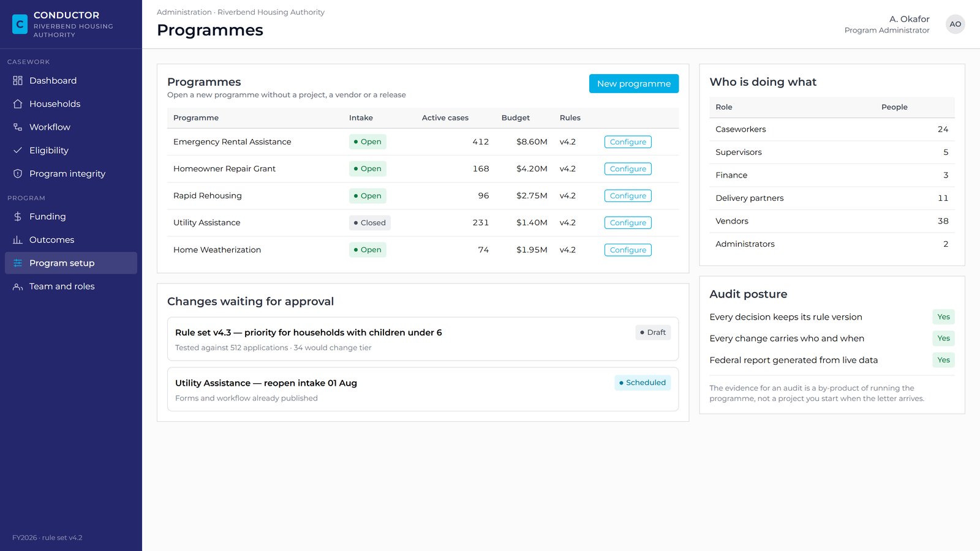Click the Program integrity shield icon
This screenshot has width=980, height=551.
click(x=18, y=173)
